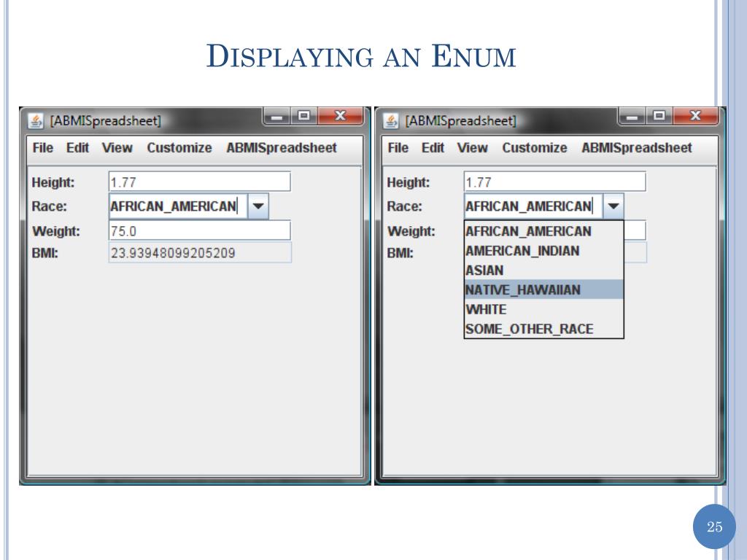The height and width of the screenshot is (560, 747).
Task: Close the left ABMISpreadsheet window
Action: click(x=340, y=116)
